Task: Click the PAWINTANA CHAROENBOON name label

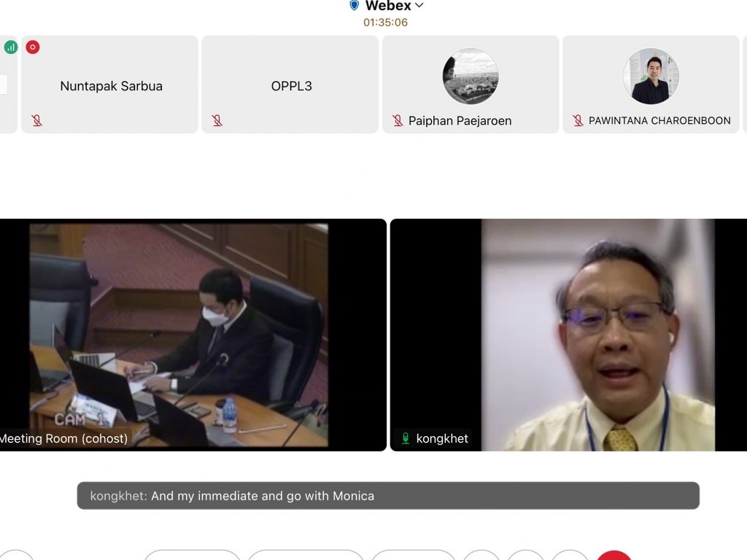Action: [x=659, y=121]
